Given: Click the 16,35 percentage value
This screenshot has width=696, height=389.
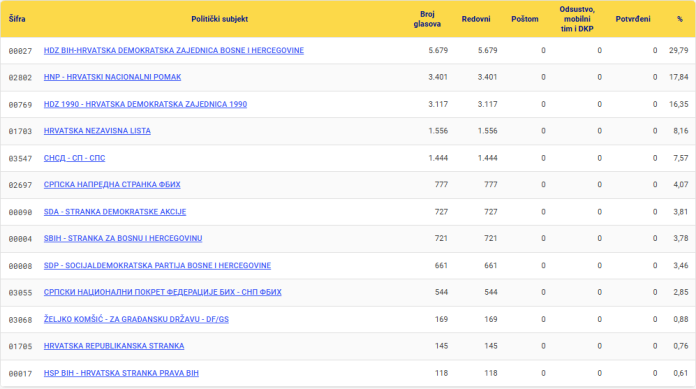Looking at the screenshot, I should click(x=679, y=104).
